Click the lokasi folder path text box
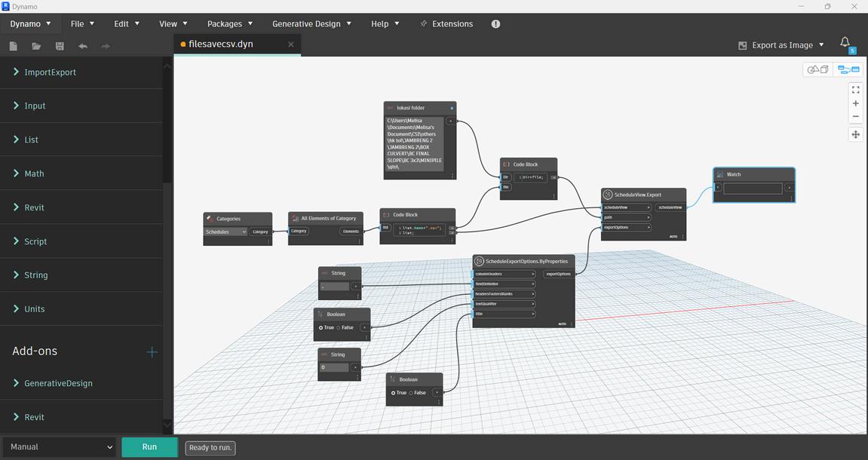 415,143
